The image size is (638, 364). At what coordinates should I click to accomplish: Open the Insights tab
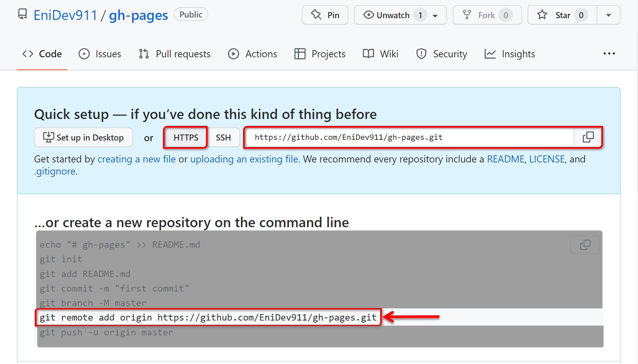pos(510,54)
